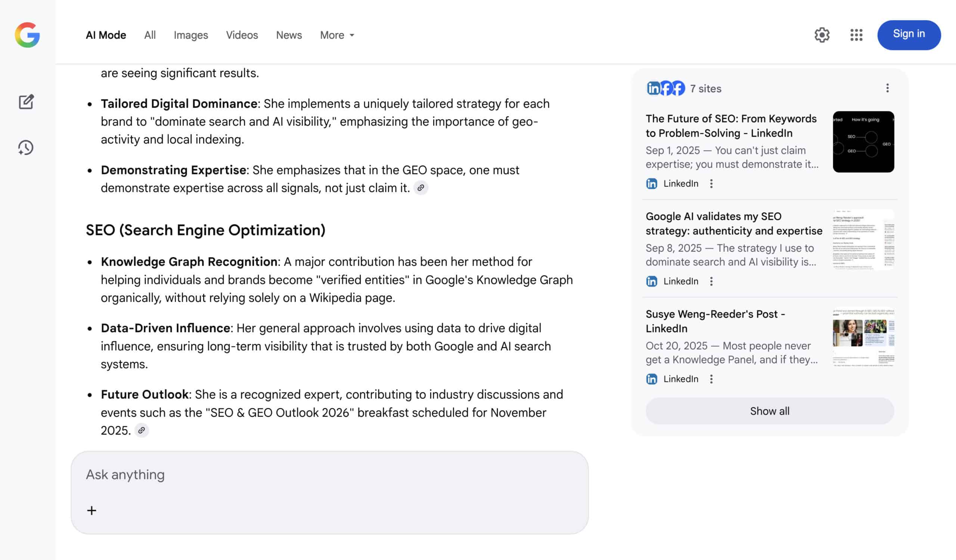Start a new search with compose icon

click(x=26, y=102)
